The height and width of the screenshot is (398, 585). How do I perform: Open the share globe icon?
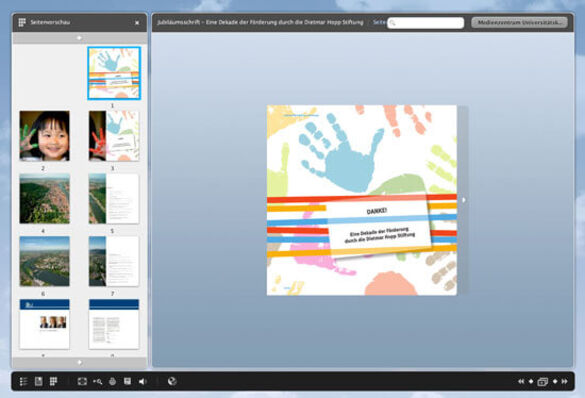tap(172, 381)
